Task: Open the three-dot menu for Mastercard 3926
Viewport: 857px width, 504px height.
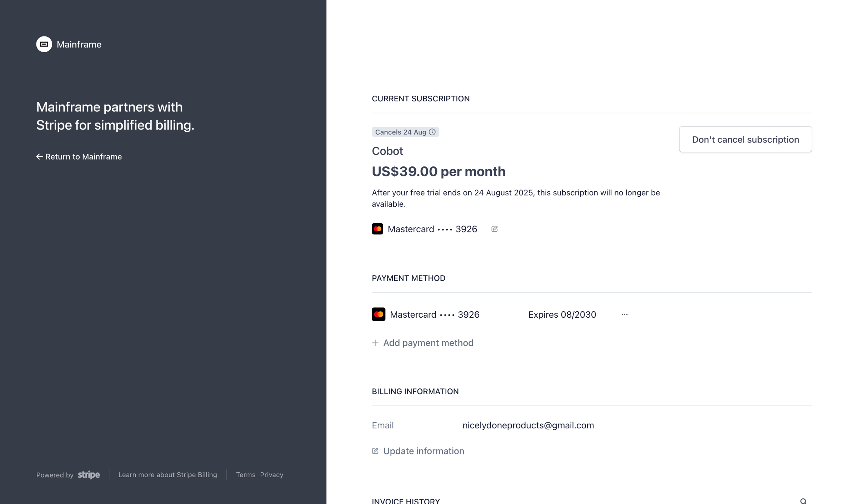Action: click(x=625, y=314)
